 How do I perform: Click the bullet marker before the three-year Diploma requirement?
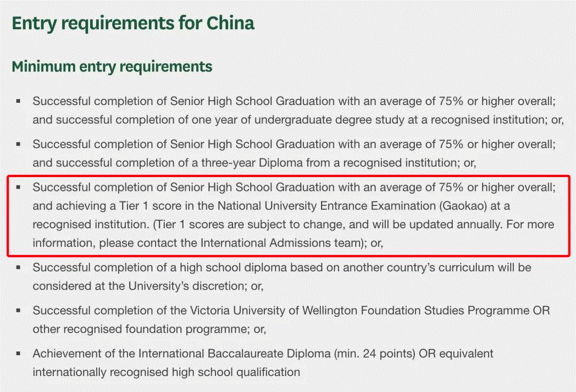[19, 144]
